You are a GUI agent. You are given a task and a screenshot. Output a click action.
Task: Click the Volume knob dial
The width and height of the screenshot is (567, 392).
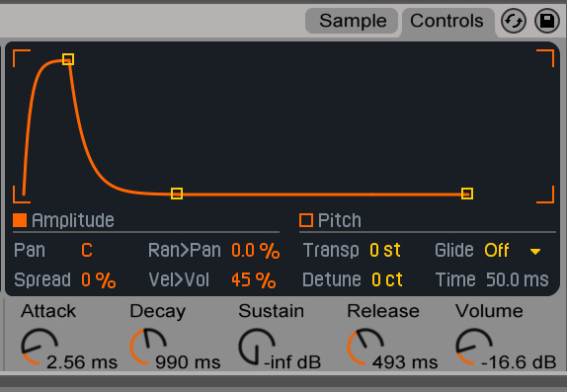[474, 347]
